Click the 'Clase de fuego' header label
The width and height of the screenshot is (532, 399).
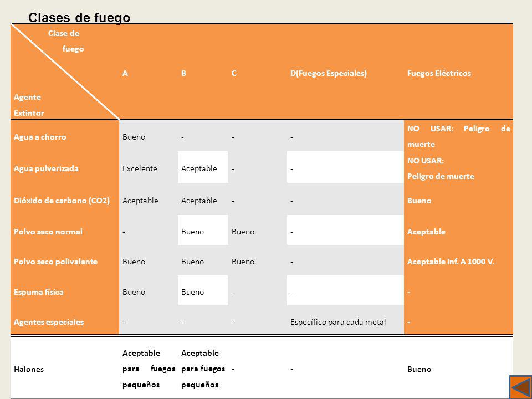66,41
